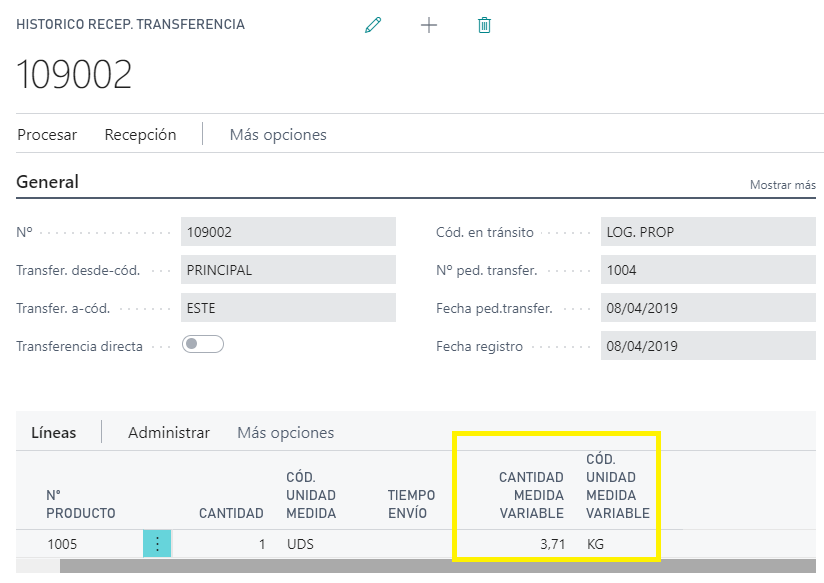Click the pencil edit icon
Image resolution: width=824 pixels, height=583 pixels.
click(x=373, y=25)
